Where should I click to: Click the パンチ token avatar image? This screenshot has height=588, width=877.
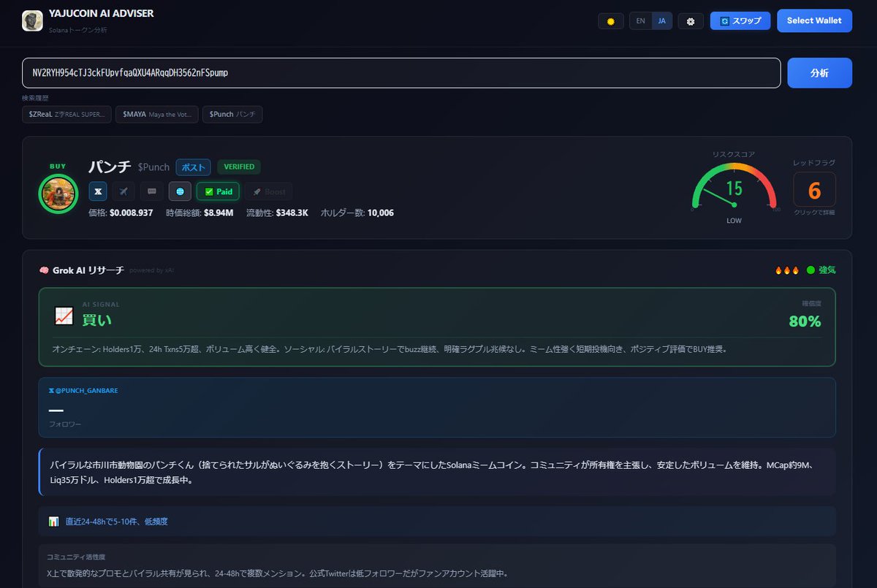tap(58, 194)
